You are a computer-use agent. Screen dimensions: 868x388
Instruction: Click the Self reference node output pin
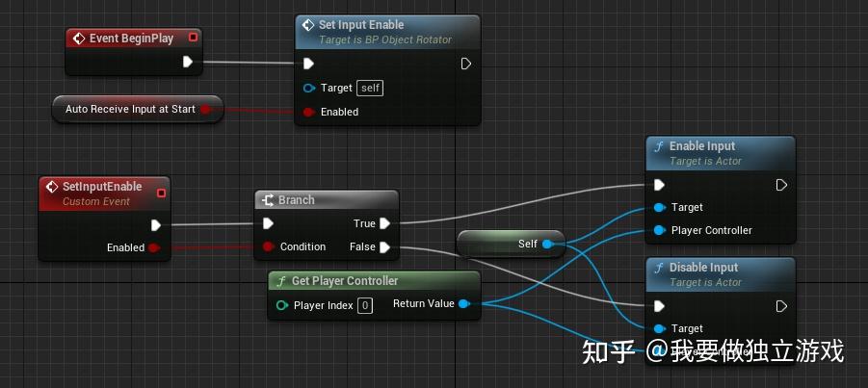pyautogui.click(x=547, y=244)
